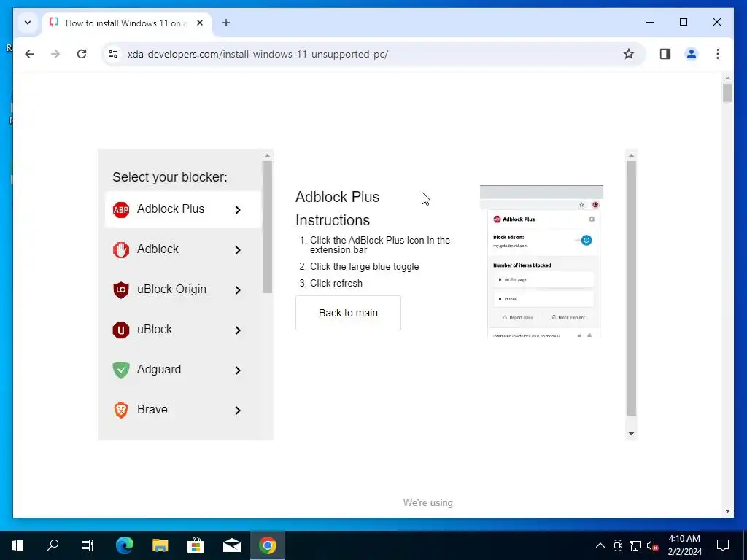Viewport: 747px width, 560px height.
Task: Open the Windows Start menu
Action: click(x=18, y=545)
